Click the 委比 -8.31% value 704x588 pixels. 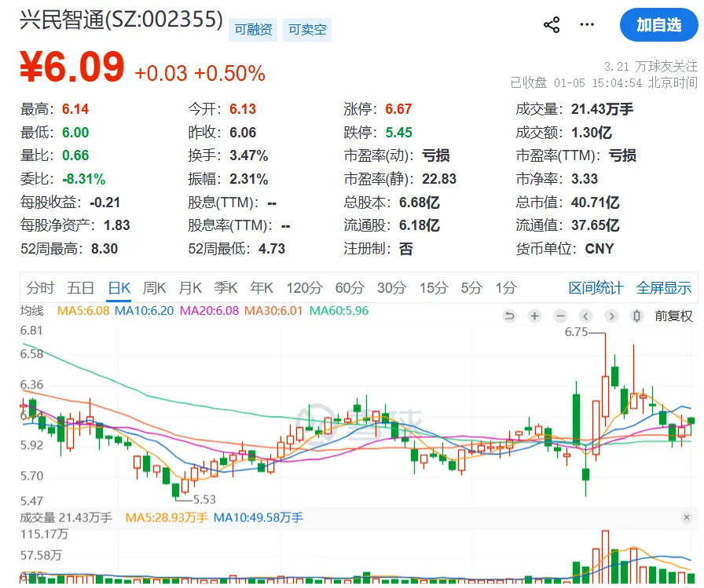click(84, 179)
